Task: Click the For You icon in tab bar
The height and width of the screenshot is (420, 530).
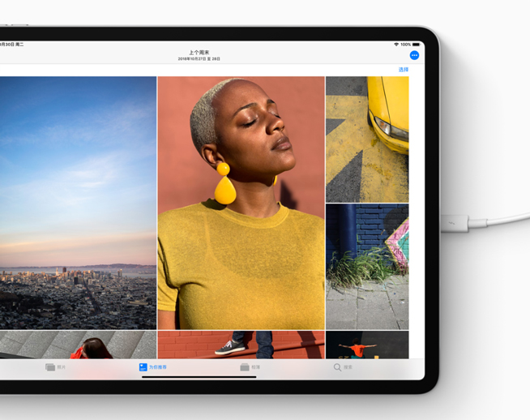Action: tap(143, 367)
